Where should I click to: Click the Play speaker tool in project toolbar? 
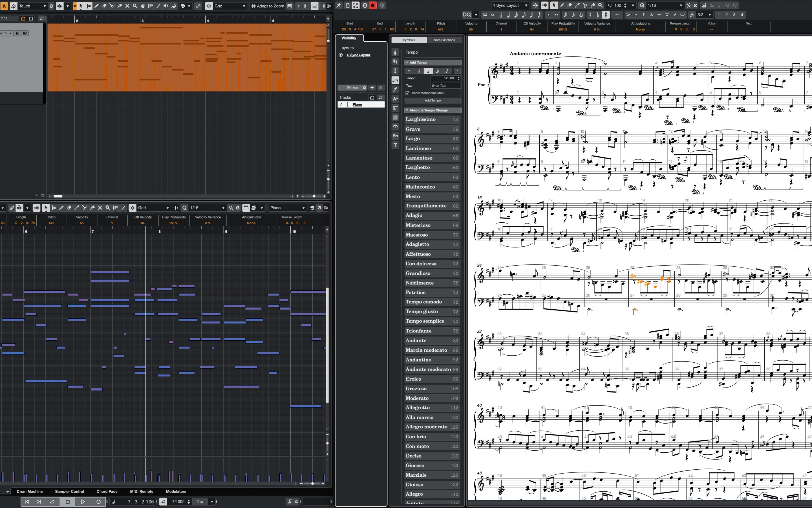(166, 6)
